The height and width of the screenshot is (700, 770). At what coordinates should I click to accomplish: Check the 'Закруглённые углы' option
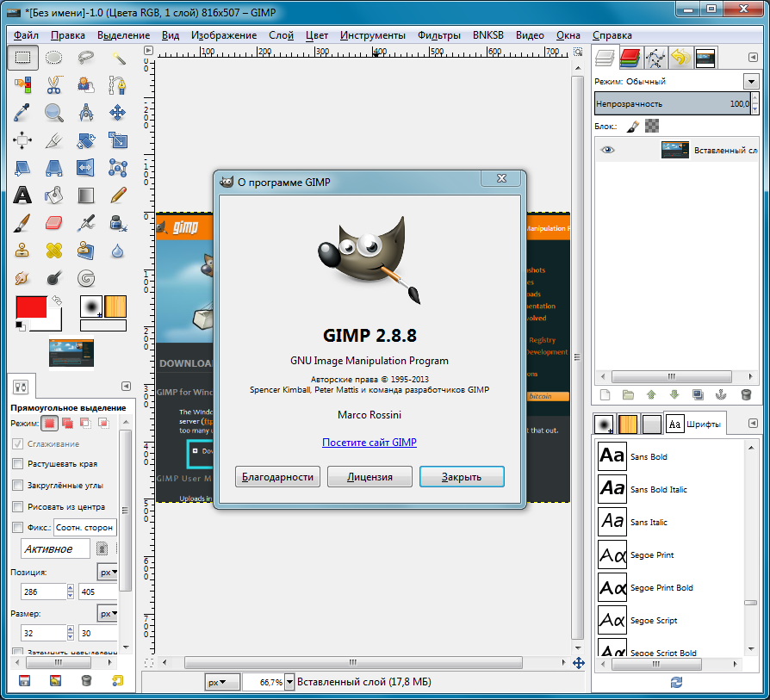point(18,485)
